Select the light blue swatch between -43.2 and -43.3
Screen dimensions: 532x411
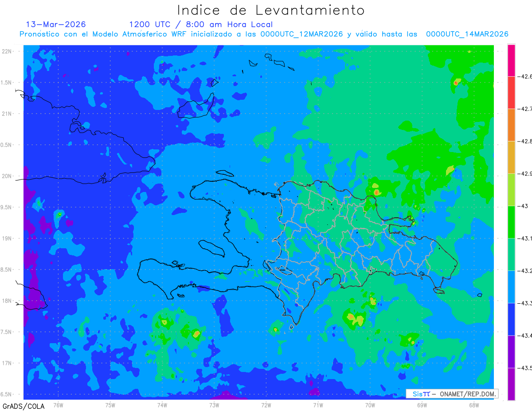point(511,287)
